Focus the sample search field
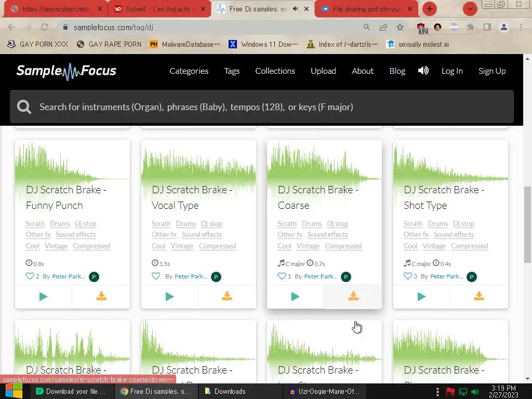 262,107
